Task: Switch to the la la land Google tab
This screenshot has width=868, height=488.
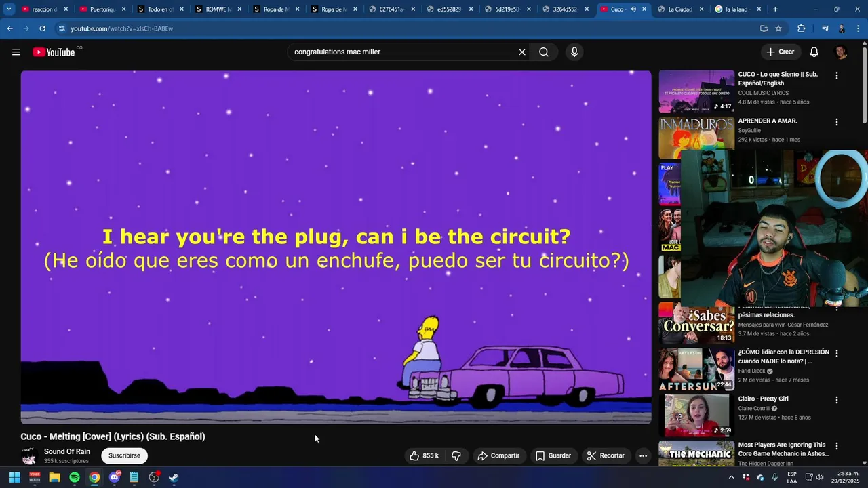Action: pos(738,9)
